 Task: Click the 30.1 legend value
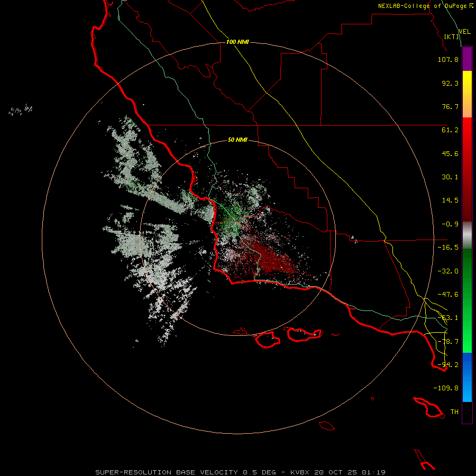450,177
